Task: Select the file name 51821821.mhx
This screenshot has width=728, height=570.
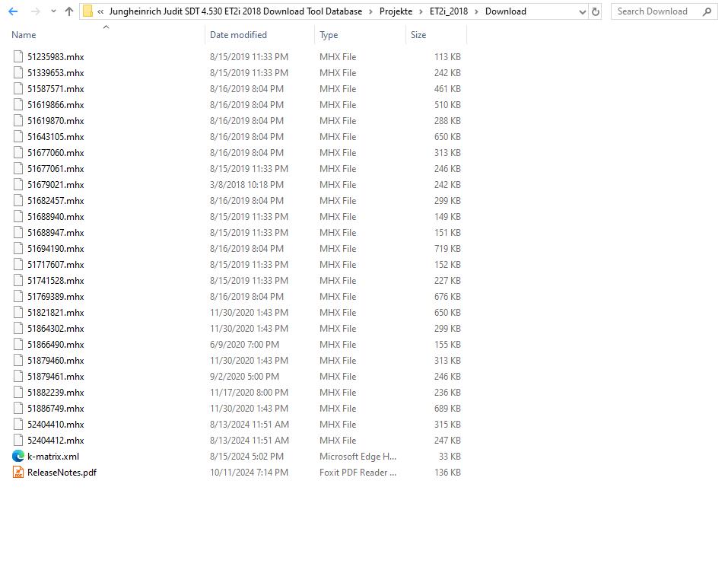Action: (56, 312)
